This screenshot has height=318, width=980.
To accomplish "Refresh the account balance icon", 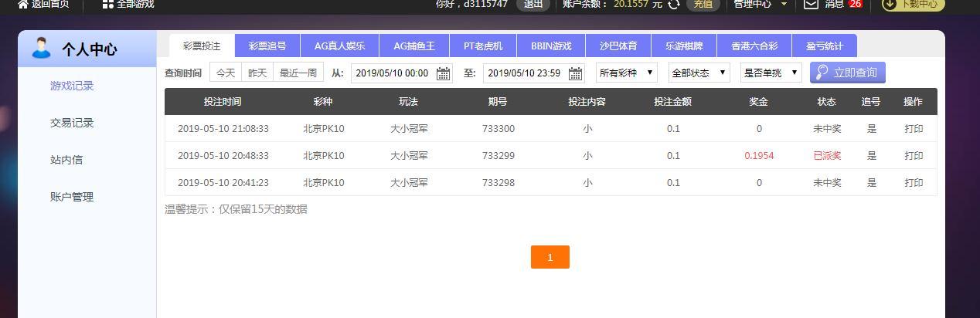I will (674, 4).
